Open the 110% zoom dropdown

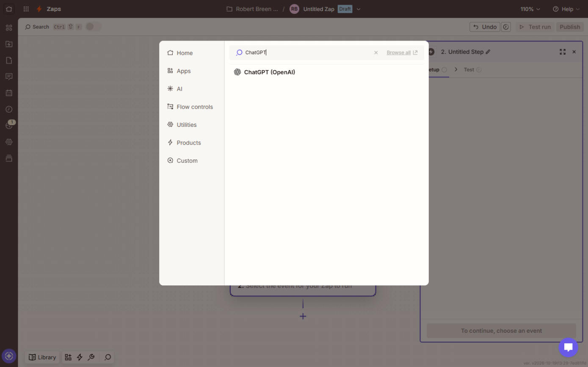click(x=530, y=9)
